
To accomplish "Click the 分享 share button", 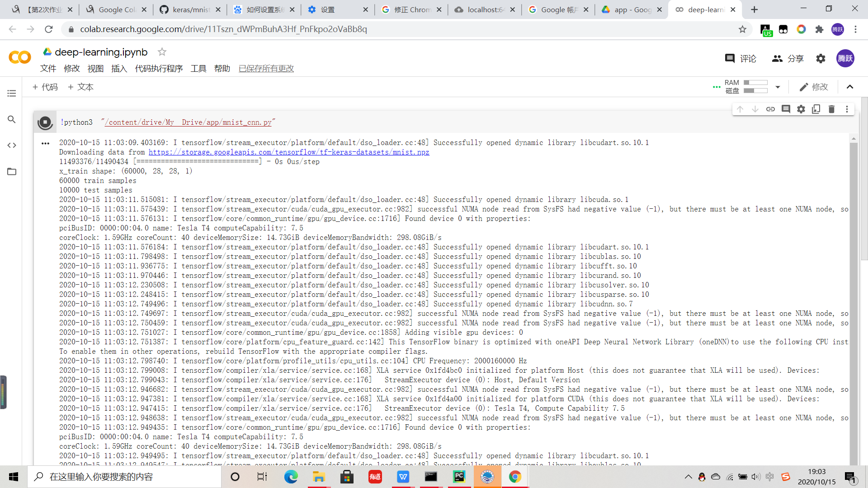I will pyautogui.click(x=788, y=58).
